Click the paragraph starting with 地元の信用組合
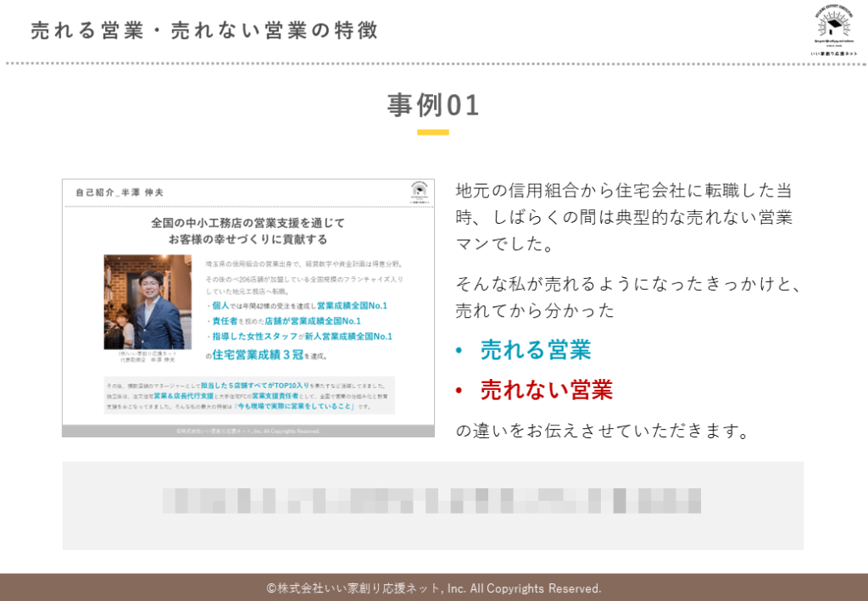Viewport: 868px width, 601px height. (625, 218)
